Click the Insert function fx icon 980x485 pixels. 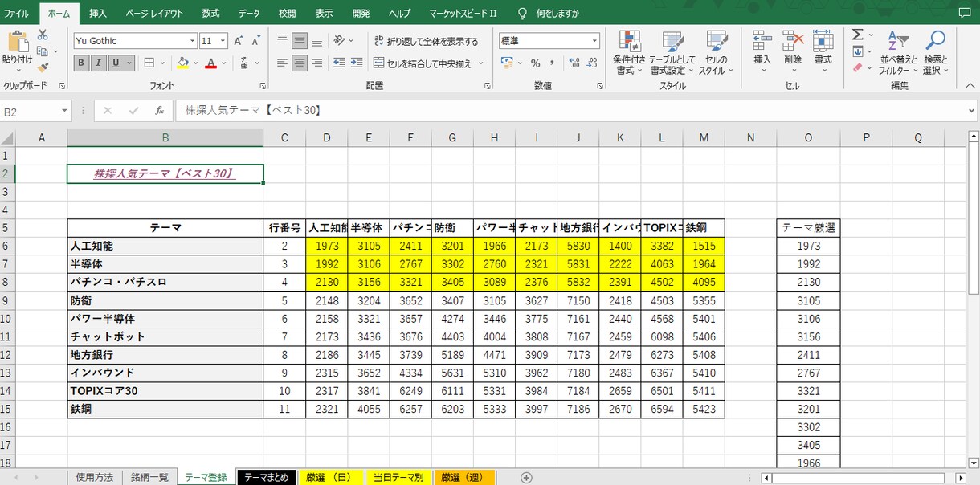(160, 111)
